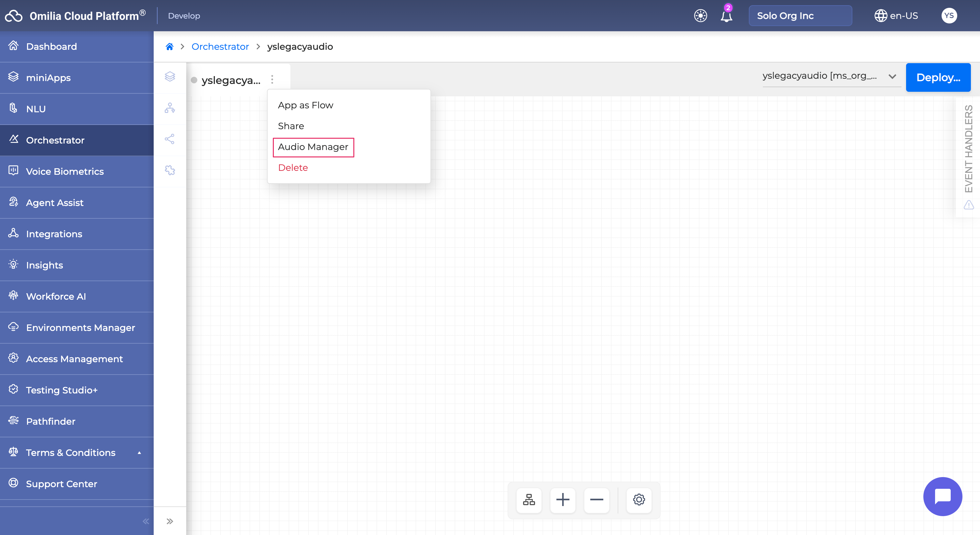
Task: Click the auto-layout diagram icon on canvas toolbar
Action: pos(529,500)
